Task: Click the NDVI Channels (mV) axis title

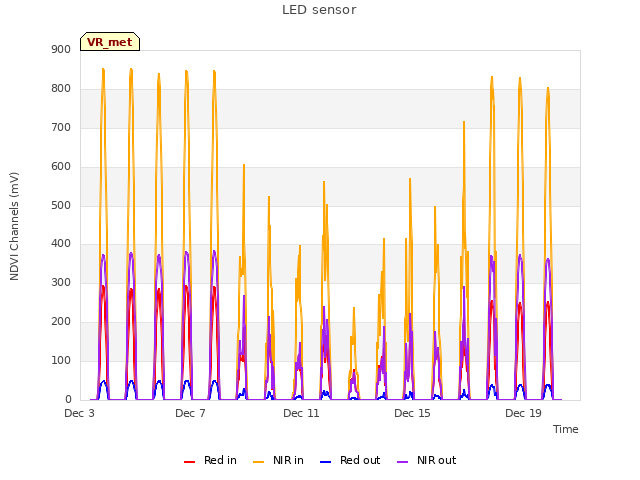Action: (x=14, y=226)
